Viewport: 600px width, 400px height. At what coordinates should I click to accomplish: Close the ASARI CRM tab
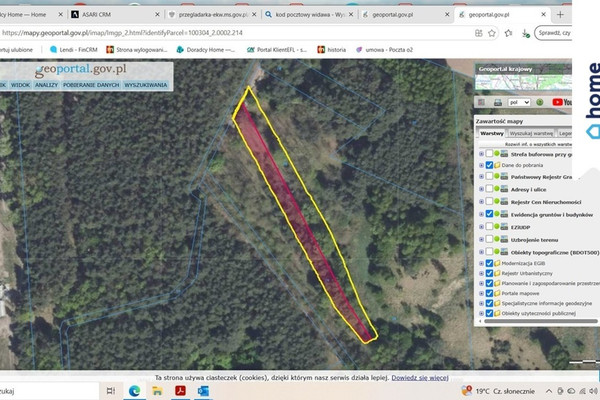(x=157, y=15)
